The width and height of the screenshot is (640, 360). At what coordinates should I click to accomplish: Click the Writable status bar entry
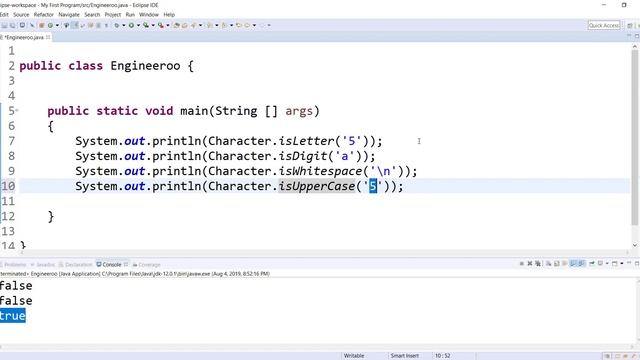pyautogui.click(x=354, y=356)
